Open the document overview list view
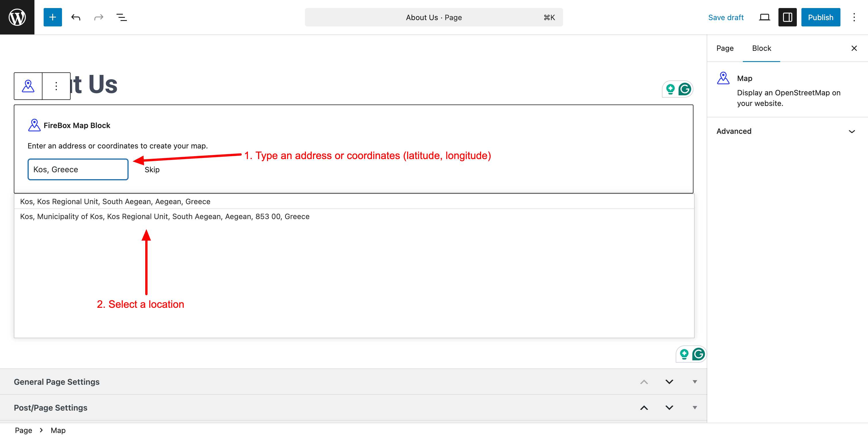The width and height of the screenshot is (868, 437). 122,17
